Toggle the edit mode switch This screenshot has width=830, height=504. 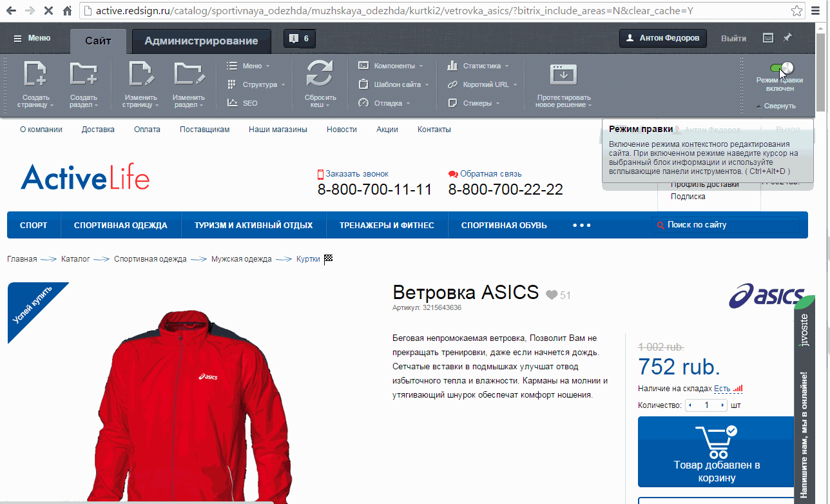(x=781, y=68)
